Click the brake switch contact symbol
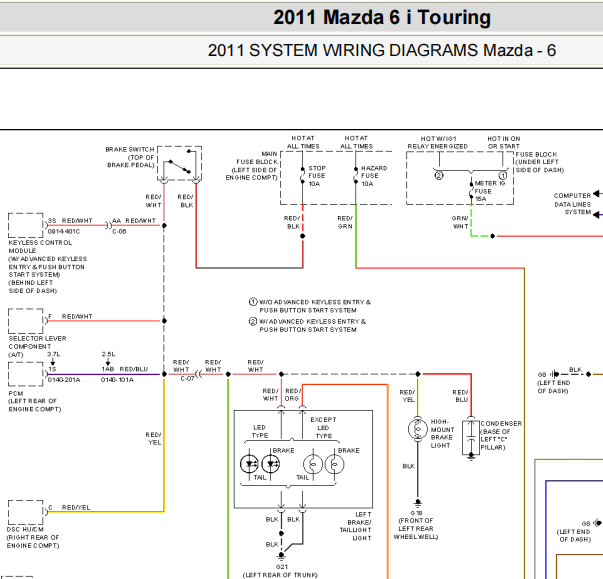The image size is (603, 579). click(179, 165)
